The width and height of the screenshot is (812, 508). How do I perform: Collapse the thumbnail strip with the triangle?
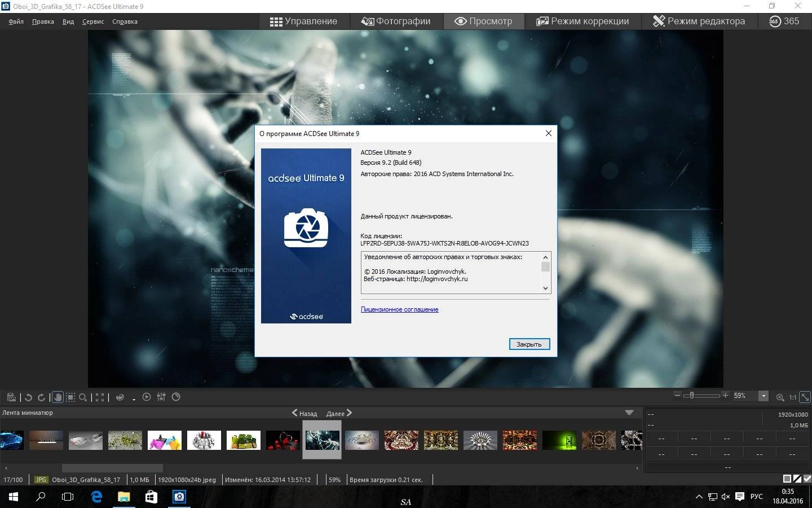(629, 413)
